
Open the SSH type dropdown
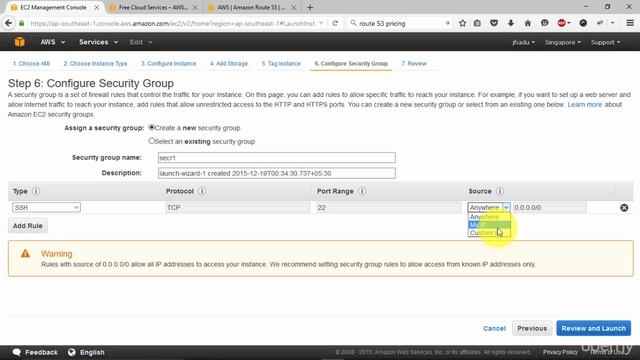pyautogui.click(x=46, y=207)
